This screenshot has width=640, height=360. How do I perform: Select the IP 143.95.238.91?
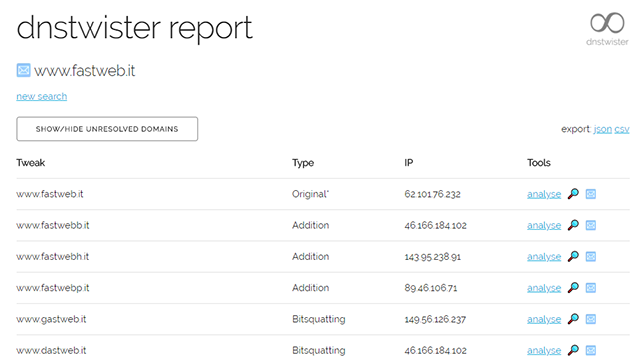pos(432,257)
